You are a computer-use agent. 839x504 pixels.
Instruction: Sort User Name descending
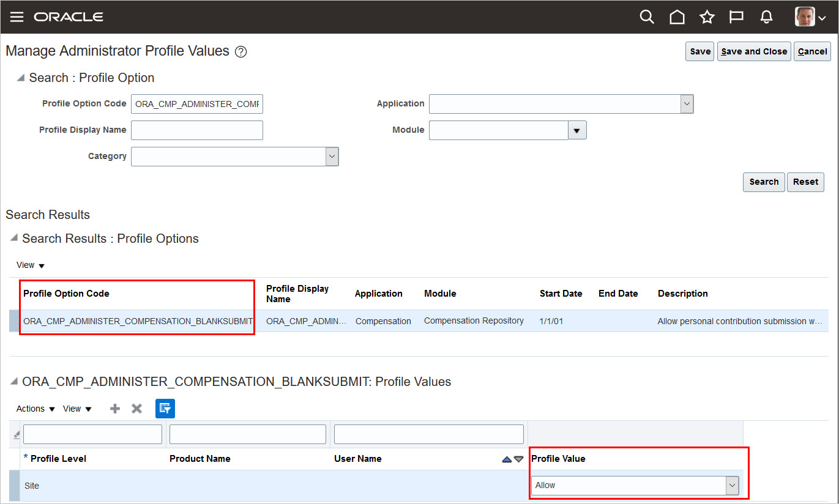pyautogui.click(x=519, y=459)
